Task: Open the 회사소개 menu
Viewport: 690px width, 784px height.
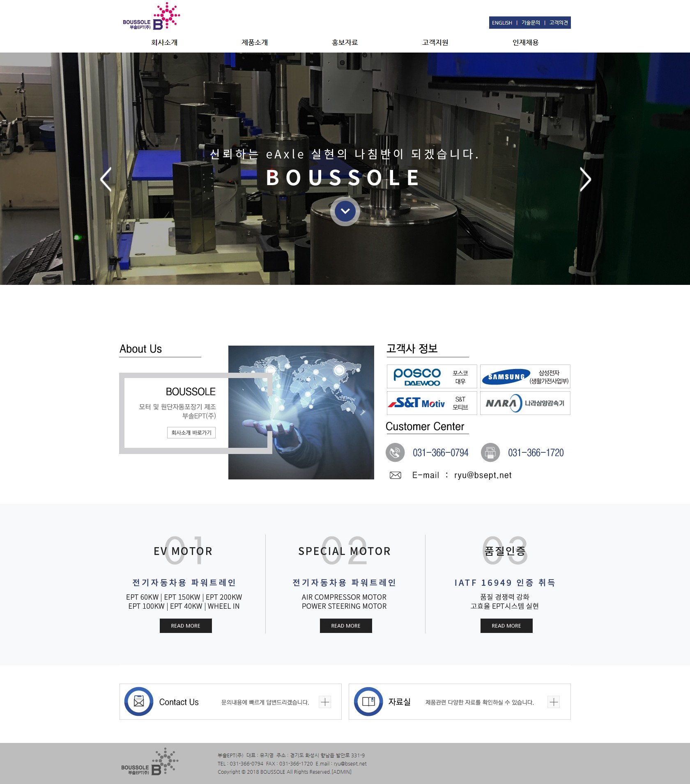Action: 164,42
